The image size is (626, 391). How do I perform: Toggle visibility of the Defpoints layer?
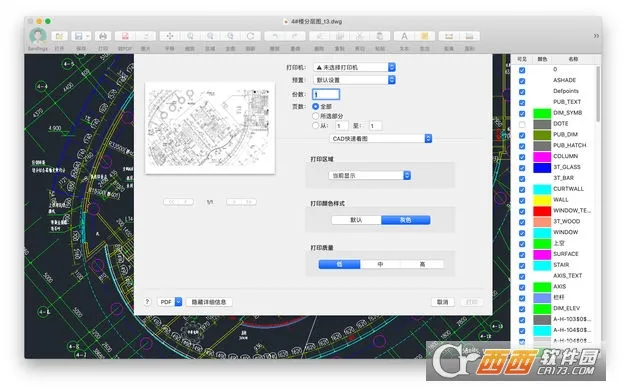(522, 91)
